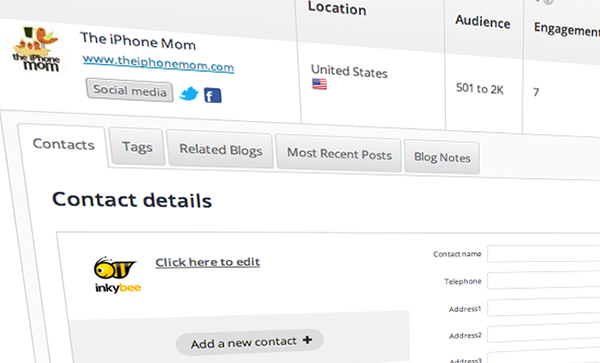600x363 pixels.
Task: Open www.theiphonemom.com link
Action: coord(158,63)
